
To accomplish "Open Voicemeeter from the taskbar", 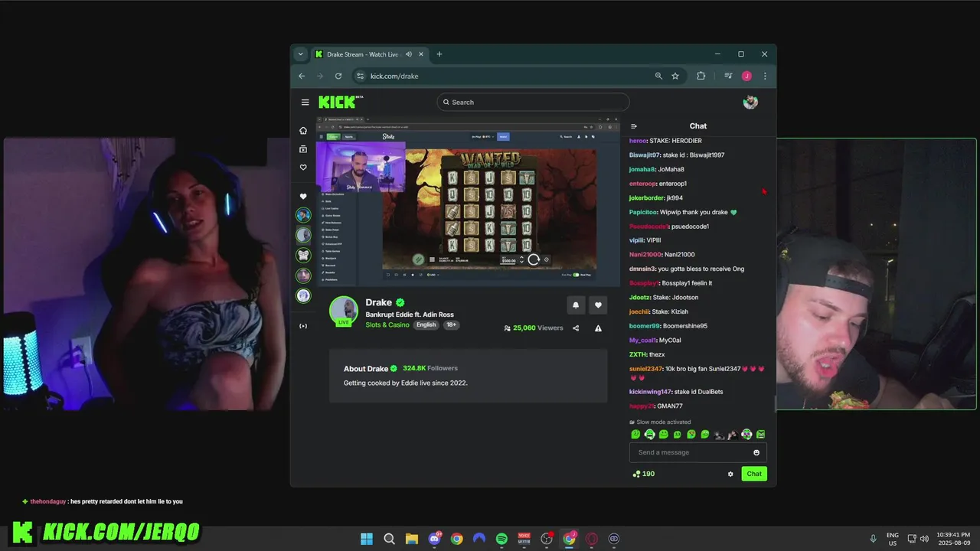I will click(524, 539).
